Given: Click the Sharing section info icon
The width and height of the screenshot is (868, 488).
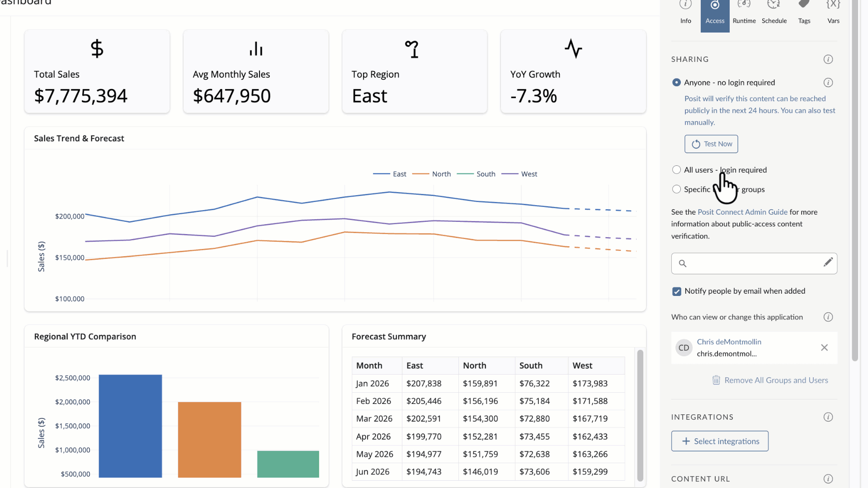Looking at the screenshot, I should tap(828, 59).
